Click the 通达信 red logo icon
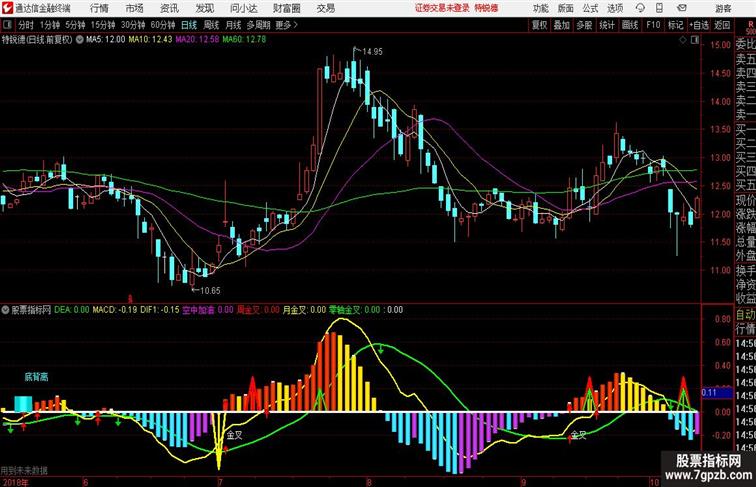This screenshot has height=487, width=756. pyautogui.click(x=7, y=8)
